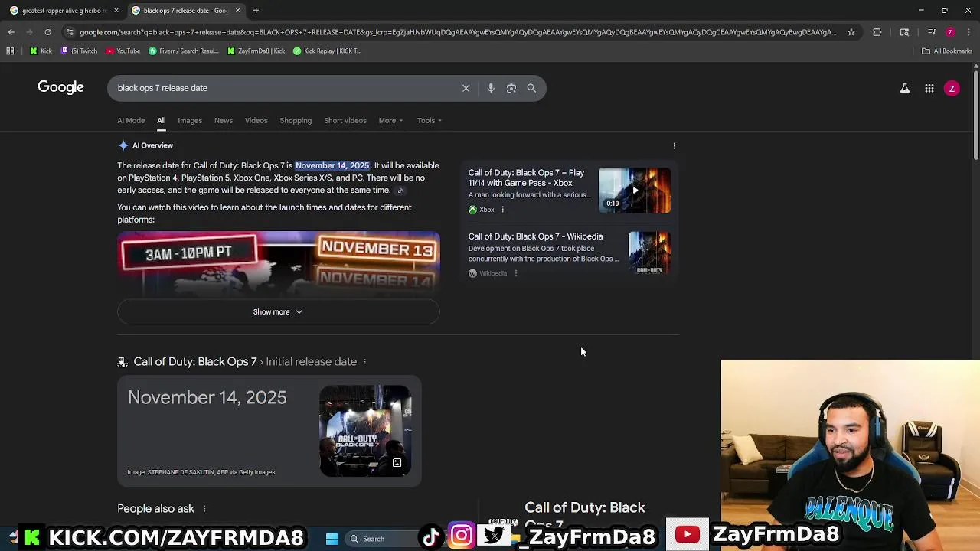Click the Call of Duty: Black Ops 7 heading
The width and height of the screenshot is (980, 551).
pos(195,362)
